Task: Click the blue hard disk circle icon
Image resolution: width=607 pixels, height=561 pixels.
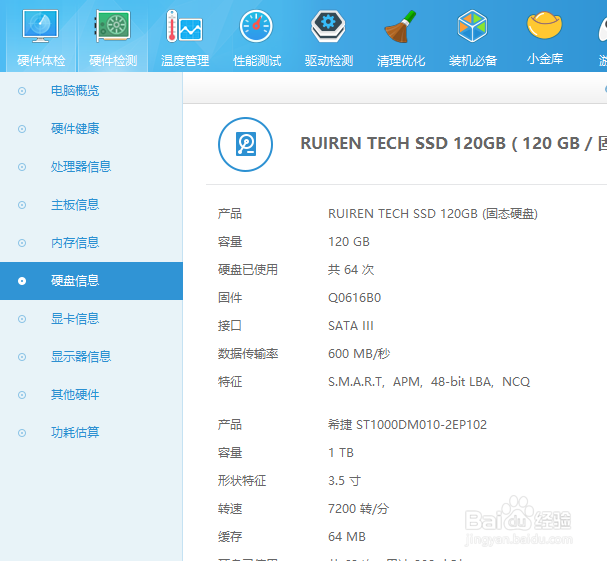Action: [245, 144]
